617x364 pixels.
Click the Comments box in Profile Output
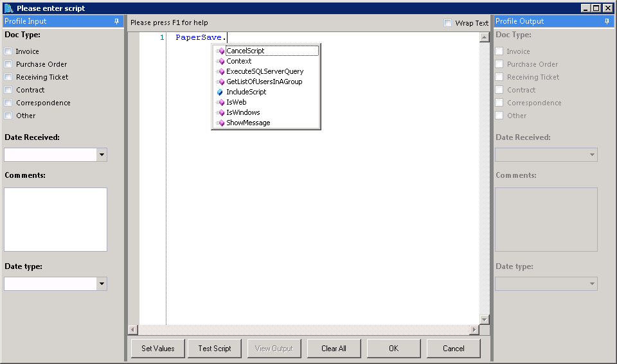click(x=546, y=220)
